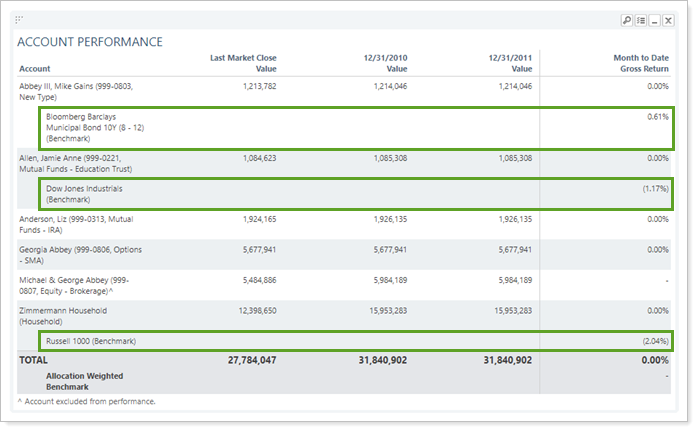Sort by Month to Date Gross Return
697x431 pixels.
coord(640,64)
